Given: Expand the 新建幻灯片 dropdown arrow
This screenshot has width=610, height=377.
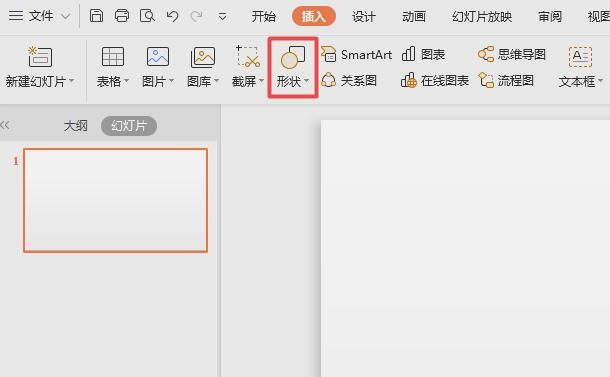Looking at the screenshot, I should click(x=72, y=81).
